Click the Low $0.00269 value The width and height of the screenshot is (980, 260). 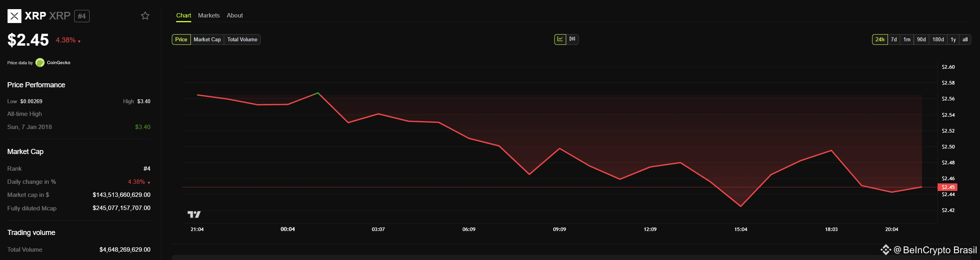(x=31, y=102)
